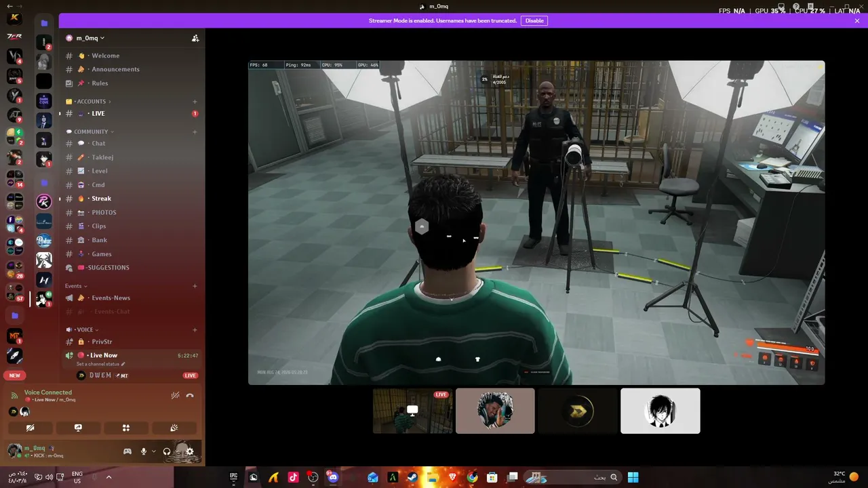The image size is (868, 488).
Task: Open TikTok from the taskbar
Action: 293,477
